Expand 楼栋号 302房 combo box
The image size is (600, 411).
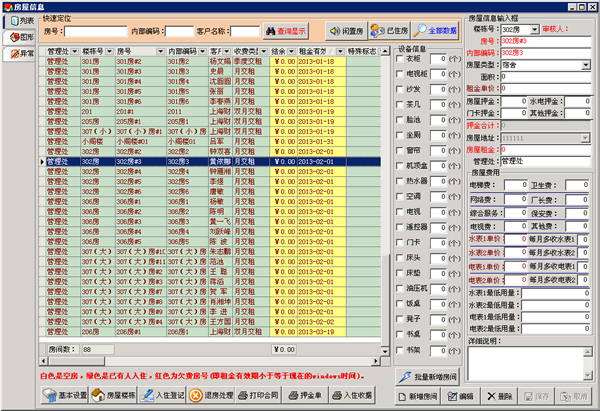(x=535, y=29)
